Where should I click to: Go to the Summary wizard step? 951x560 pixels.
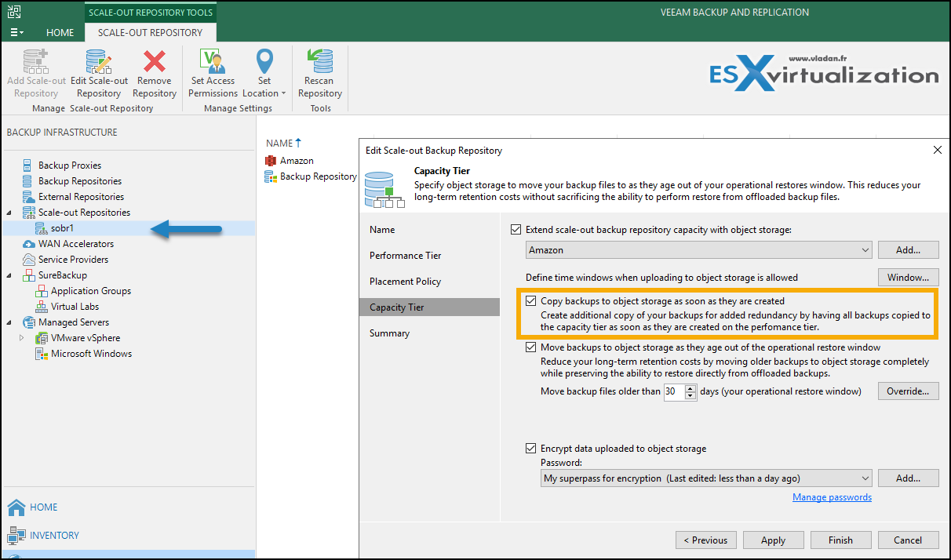[429, 333]
